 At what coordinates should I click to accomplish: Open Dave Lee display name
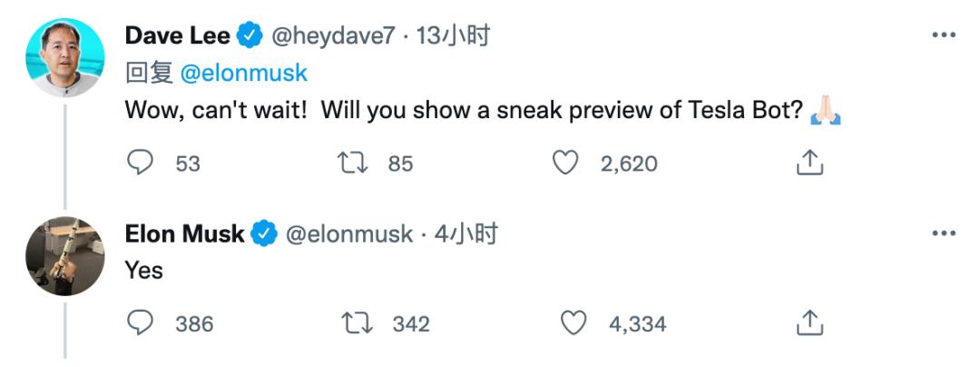click(178, 36)
